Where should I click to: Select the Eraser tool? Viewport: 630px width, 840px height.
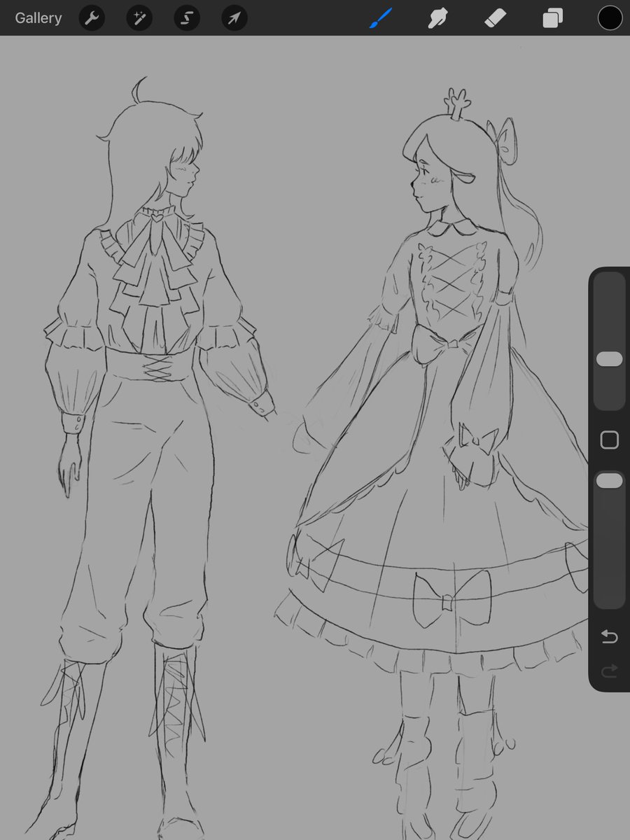[x=494, y=18]
